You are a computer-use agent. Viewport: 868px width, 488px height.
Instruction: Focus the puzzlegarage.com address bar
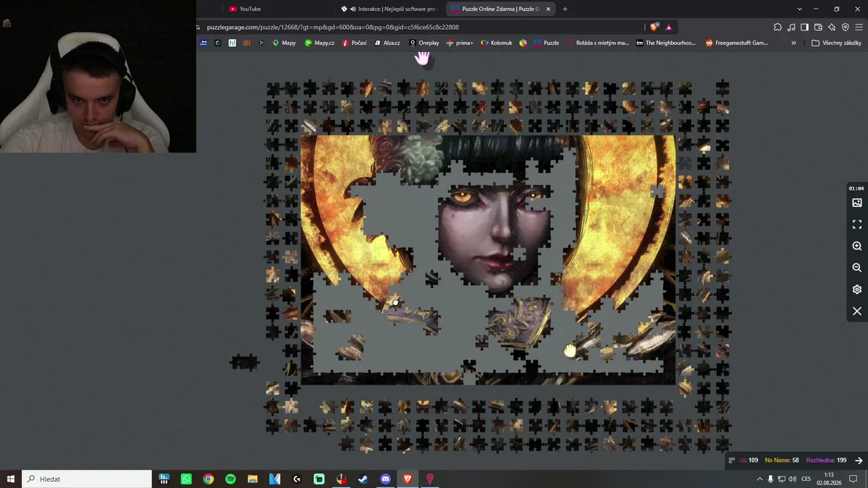[x=420, y=27]
